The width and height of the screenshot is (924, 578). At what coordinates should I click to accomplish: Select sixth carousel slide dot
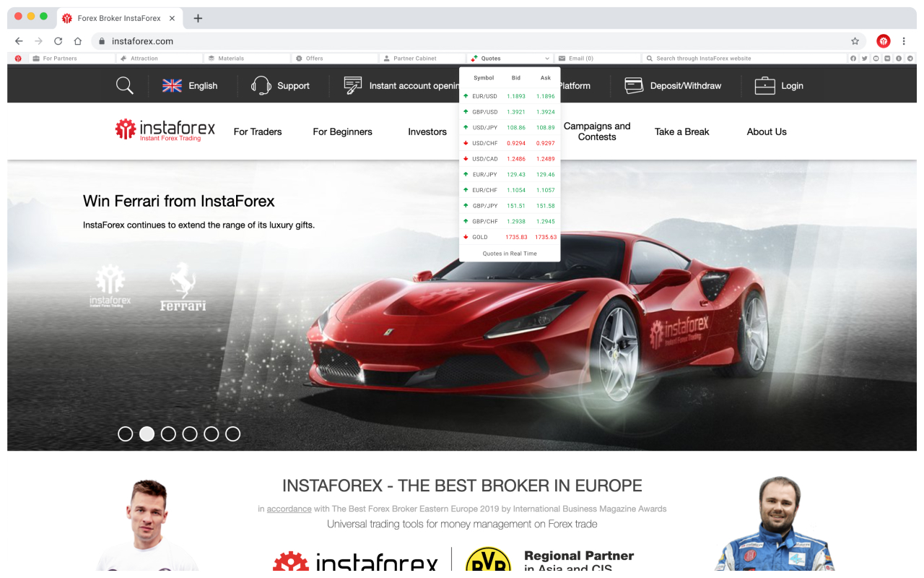[x=232, y=433]
